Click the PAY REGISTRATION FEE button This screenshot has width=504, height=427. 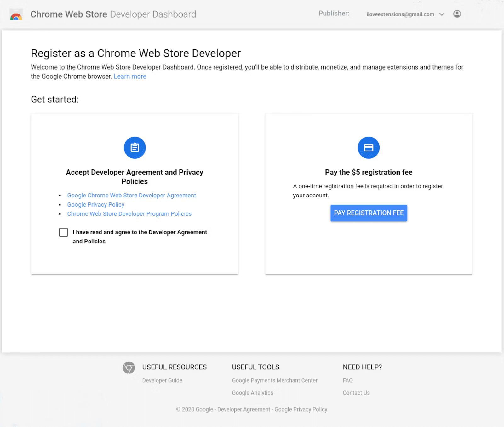[x=369, y=213]
